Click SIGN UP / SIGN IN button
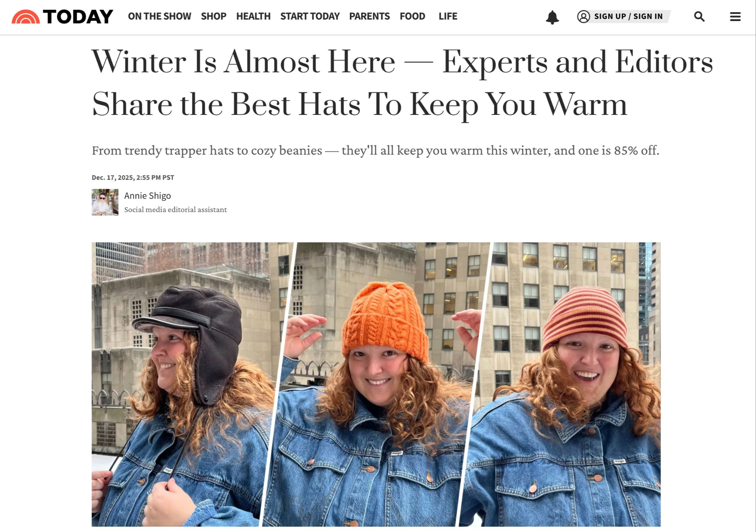The image size is (756, 532). pyautogui.click(x=628, y=16)
